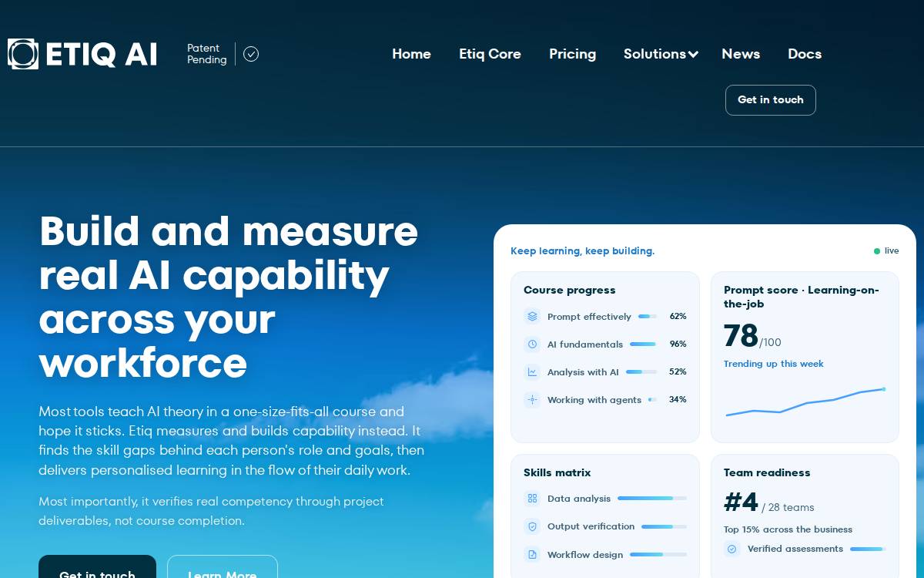Click the Analysis with AI chart icon
Image resolution: width=924 pixels, height=578 pixels.
(532, 372)
